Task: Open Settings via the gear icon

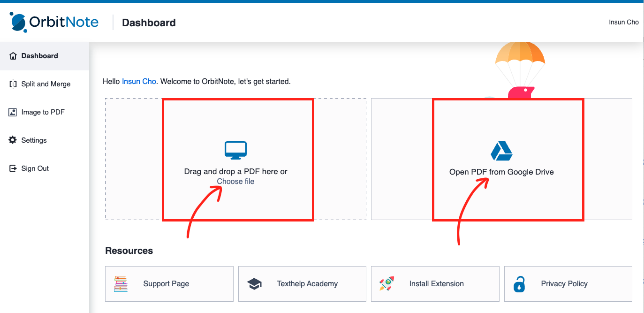Action: coord(13,140)
